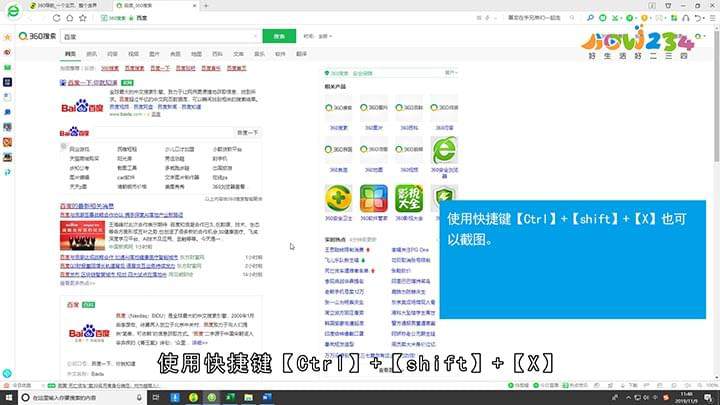The image size is (720, 405).
Task: Click the large Baidu logo in the first result
Action: (x=82, y=107)
